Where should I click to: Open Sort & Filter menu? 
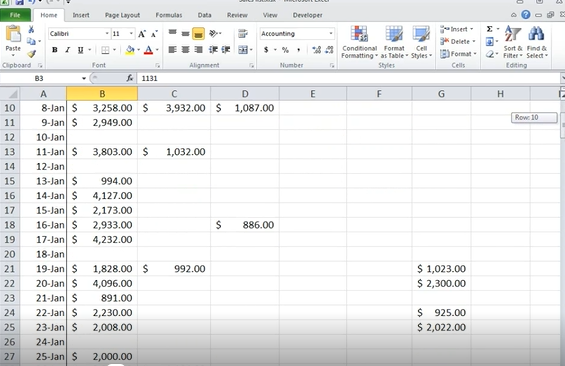[513, 42]
